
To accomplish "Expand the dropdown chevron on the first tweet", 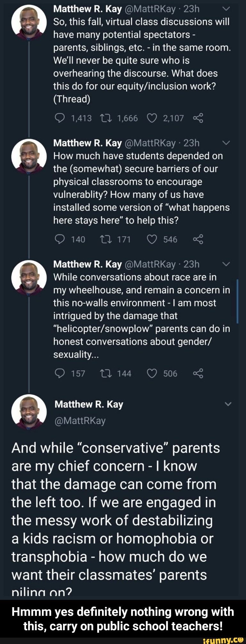I will pyautogui.click(x=226, y=9).
